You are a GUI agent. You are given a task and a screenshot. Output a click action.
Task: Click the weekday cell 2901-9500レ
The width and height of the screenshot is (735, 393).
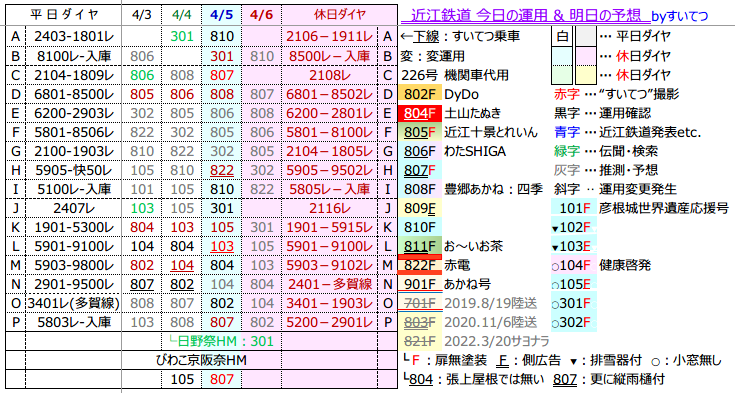coord(74,285)
